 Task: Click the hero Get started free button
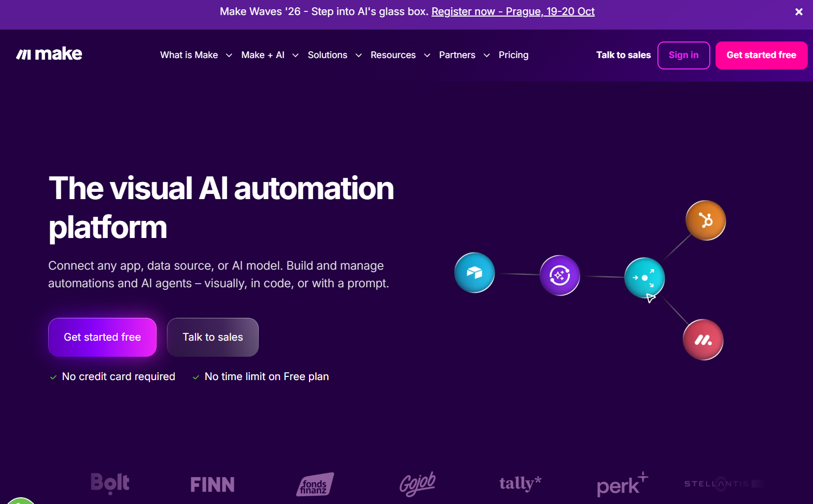click(102, 337)
